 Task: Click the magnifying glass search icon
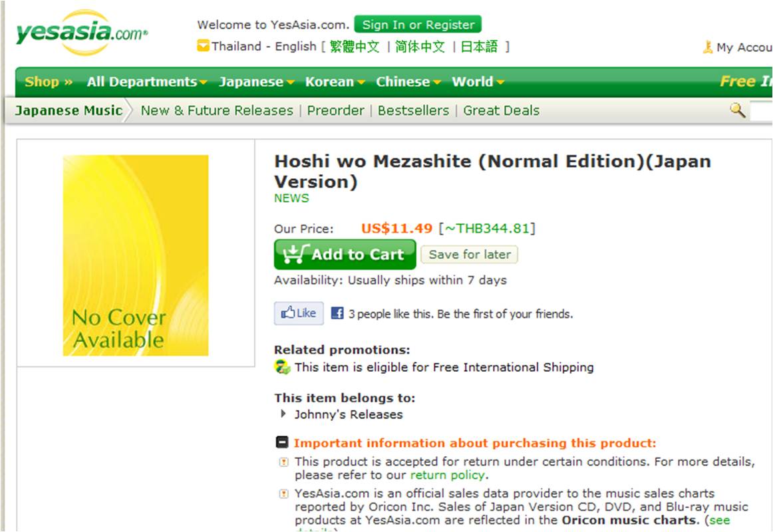coord(738,110)
